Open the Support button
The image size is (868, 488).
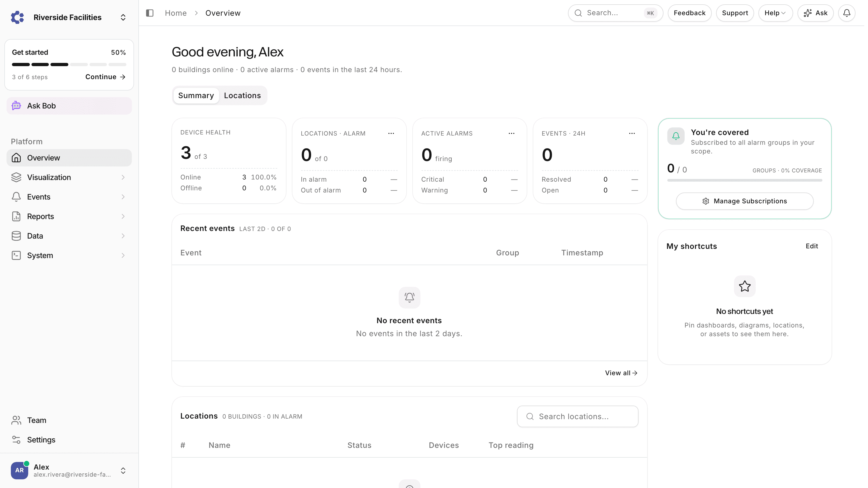coord(735,13)
